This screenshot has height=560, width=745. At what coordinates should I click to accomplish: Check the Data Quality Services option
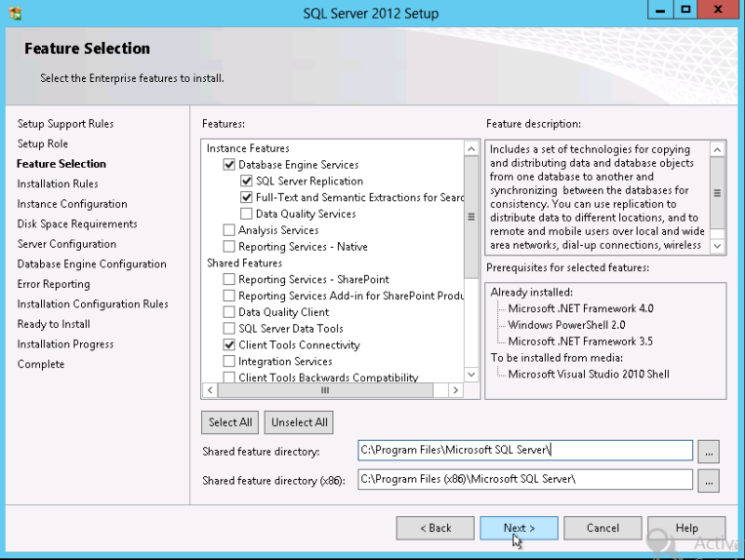246,214
